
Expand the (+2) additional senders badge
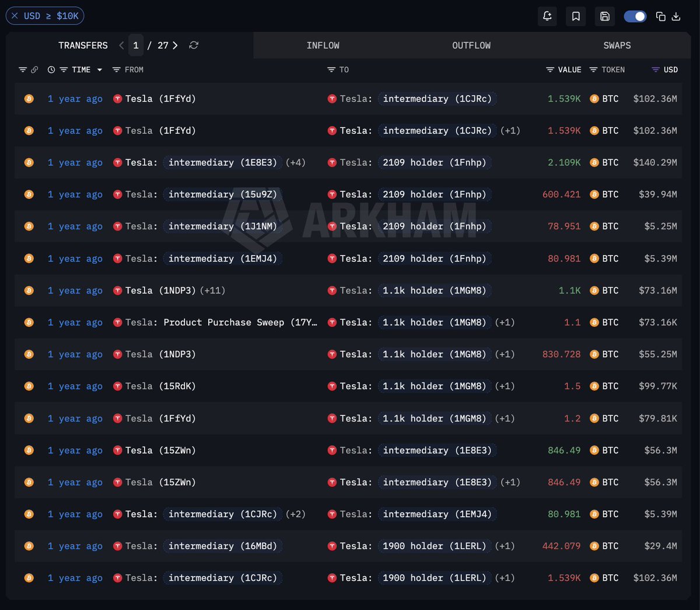click(295, 514)
